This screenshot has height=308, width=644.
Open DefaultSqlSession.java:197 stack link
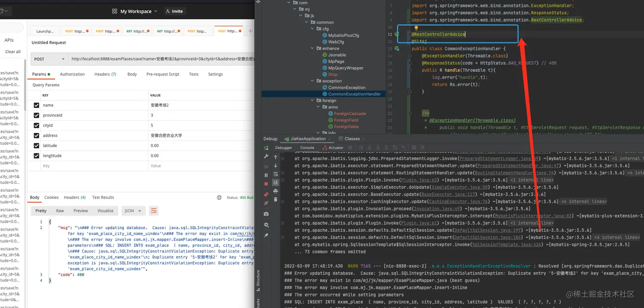coord(488,230)
